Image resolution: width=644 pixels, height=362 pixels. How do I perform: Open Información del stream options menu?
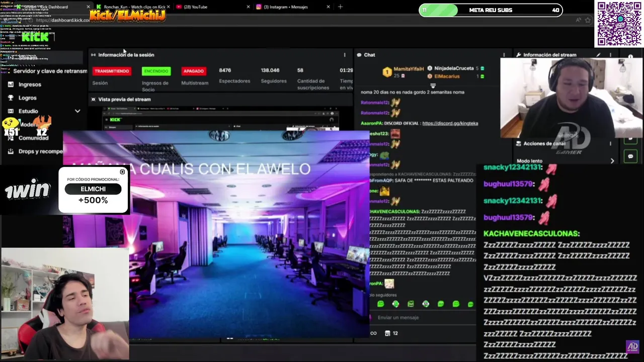(610, 55)
